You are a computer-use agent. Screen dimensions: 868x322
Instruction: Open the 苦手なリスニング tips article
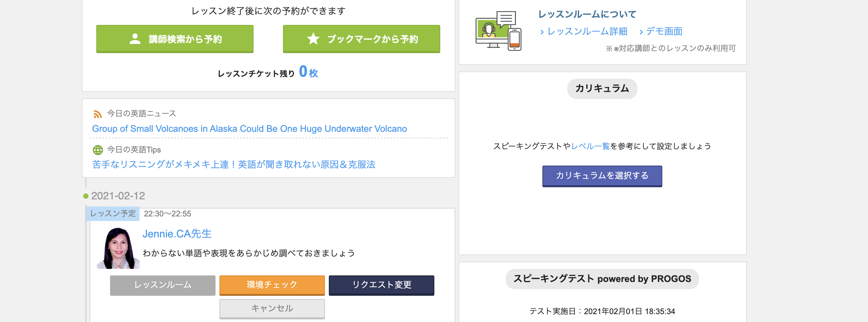(234, 165)
